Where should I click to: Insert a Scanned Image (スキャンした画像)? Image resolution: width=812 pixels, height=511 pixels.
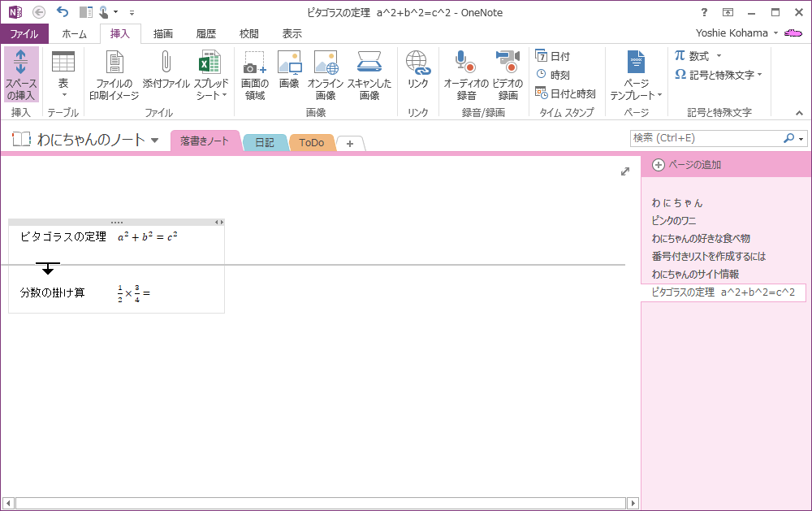[x=369, y=75]
